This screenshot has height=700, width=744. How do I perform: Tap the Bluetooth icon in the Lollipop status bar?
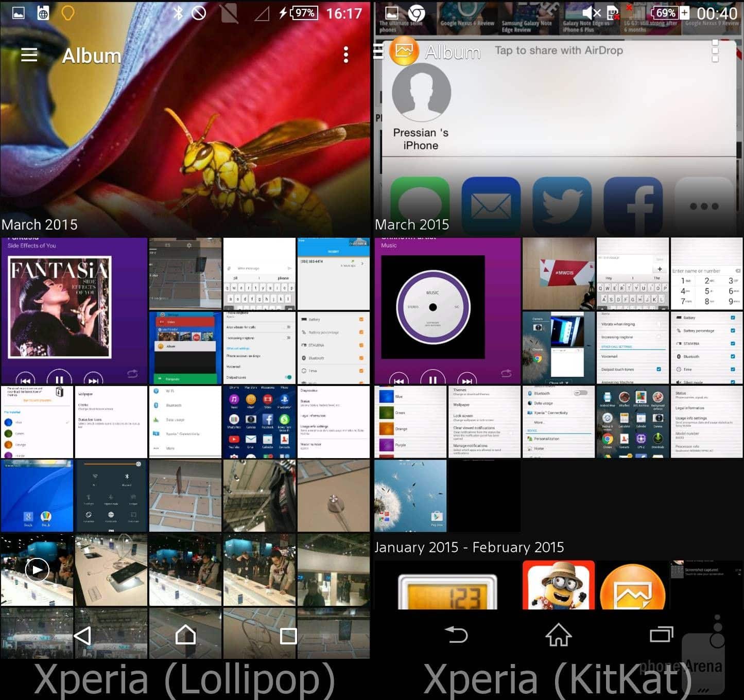(x=178, y=13)
